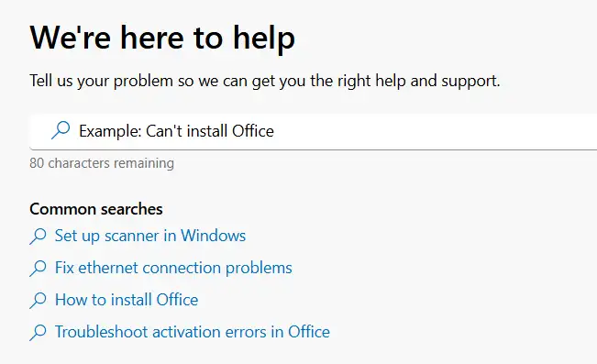Click empty area of search box right of placeholder
This screenshot has width=597, height=364.
click(434, 131)
